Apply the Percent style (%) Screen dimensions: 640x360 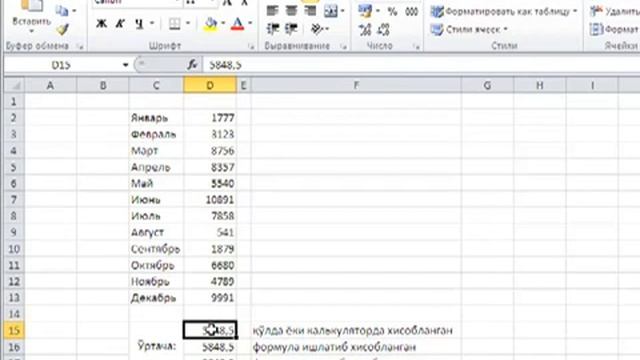tap(392, 11)
